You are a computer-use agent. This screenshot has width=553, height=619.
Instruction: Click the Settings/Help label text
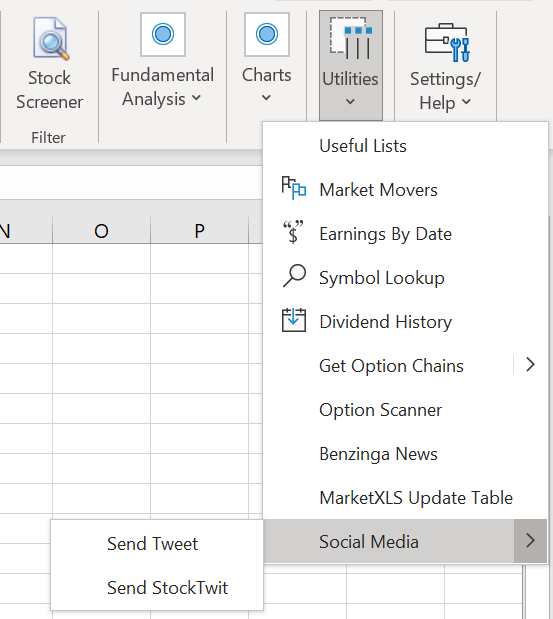pyautogui.click(x=446, y=91)
